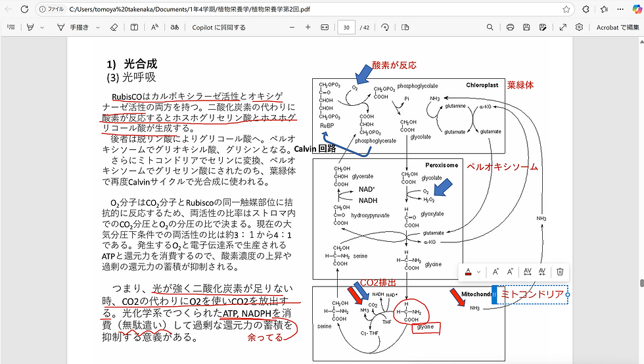
Task: Start read aloud
Action: [x=154, y=27]
